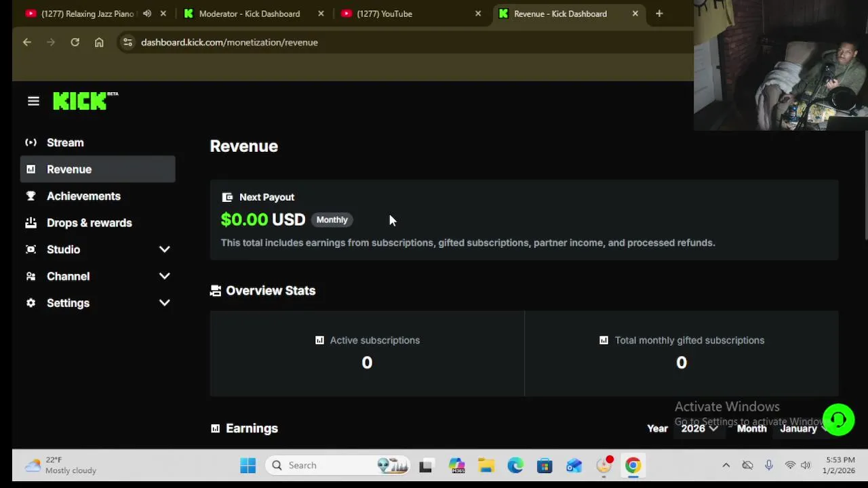Reload the page with the refresh icon
Screen dimensions: 868x488
coord(75,42)
